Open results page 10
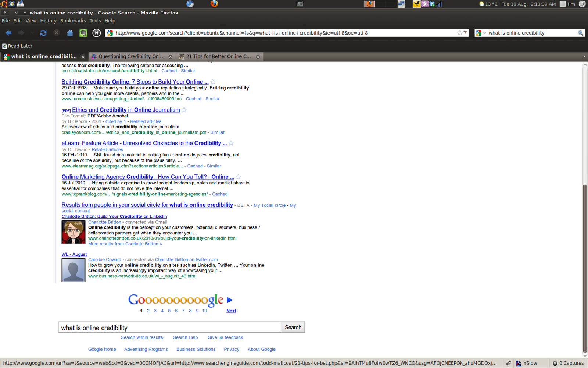588x368 pixels. (204, 311)
